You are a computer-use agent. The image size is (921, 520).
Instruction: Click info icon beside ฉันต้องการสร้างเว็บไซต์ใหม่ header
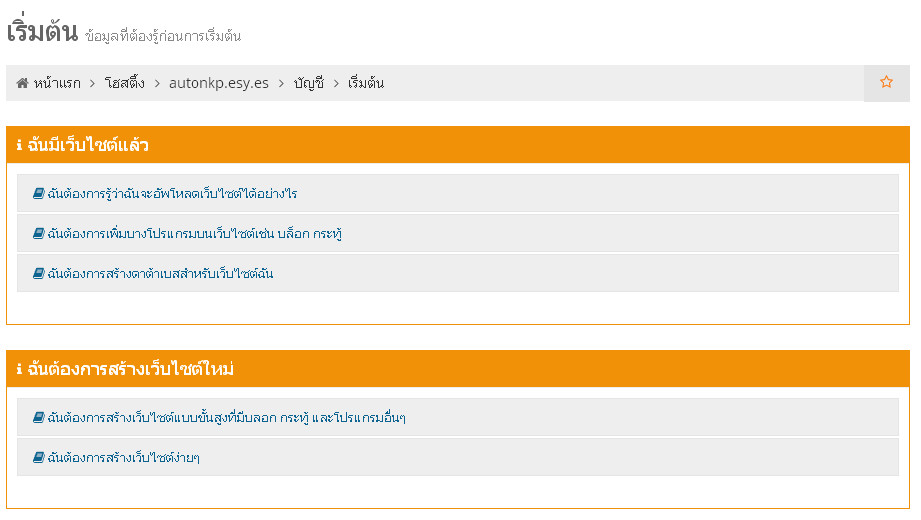(x=19, y=370)
